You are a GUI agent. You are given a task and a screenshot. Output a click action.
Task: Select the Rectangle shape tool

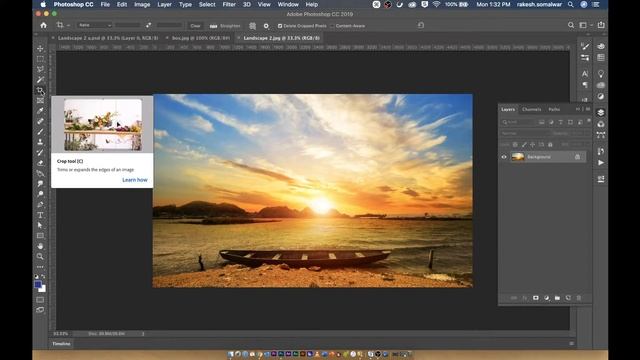tap(40, 236)
